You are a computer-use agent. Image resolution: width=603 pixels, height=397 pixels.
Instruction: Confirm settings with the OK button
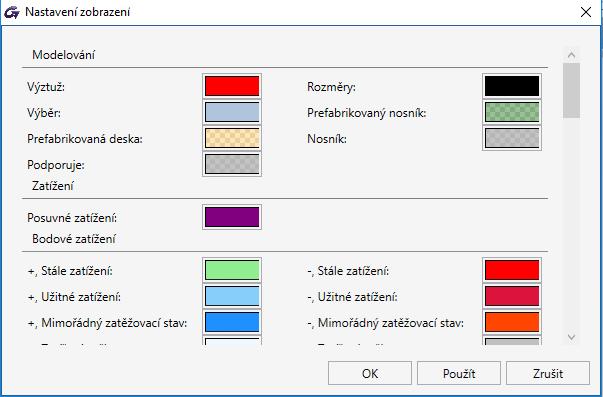[370, 373]
